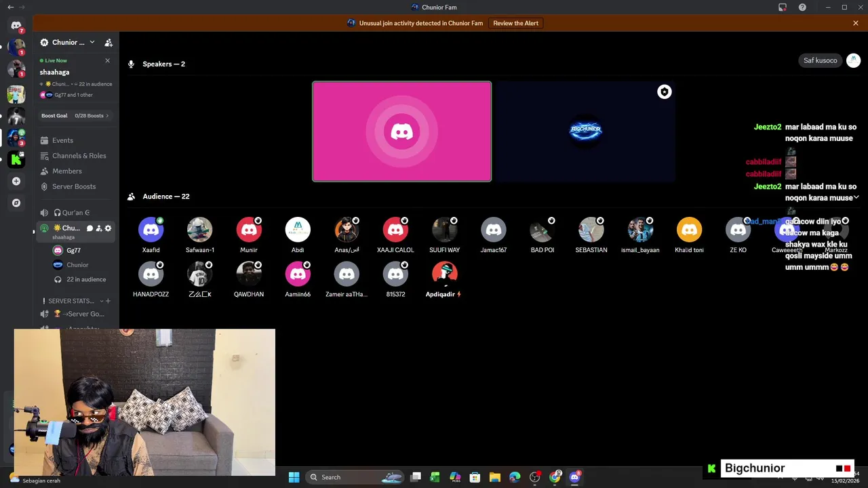The width and height of the screenshot is (868, 488).
Task: Select the pink speaker tile
Action: 402,131
